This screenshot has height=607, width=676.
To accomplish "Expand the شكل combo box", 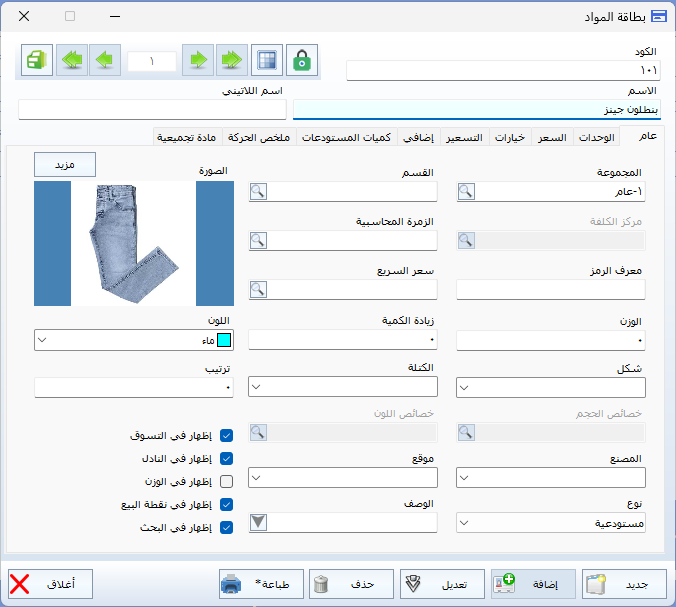I will (551, 388).
